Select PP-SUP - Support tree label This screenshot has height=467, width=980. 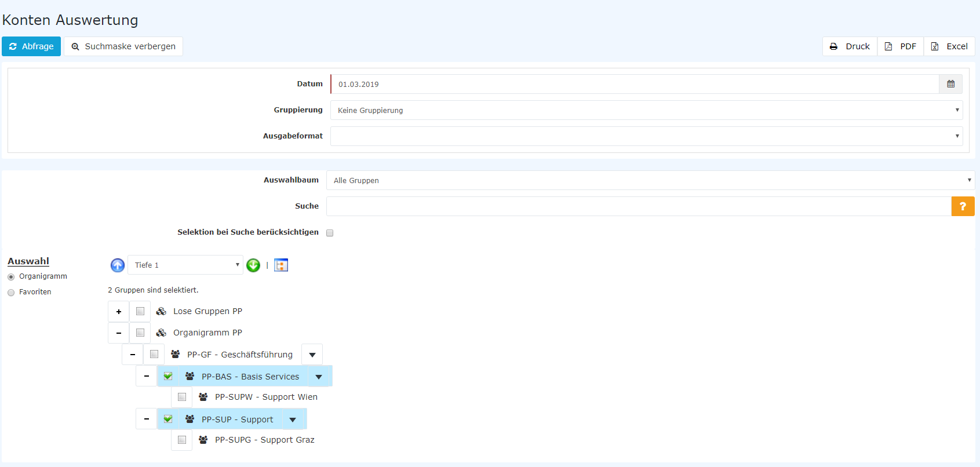237,419
